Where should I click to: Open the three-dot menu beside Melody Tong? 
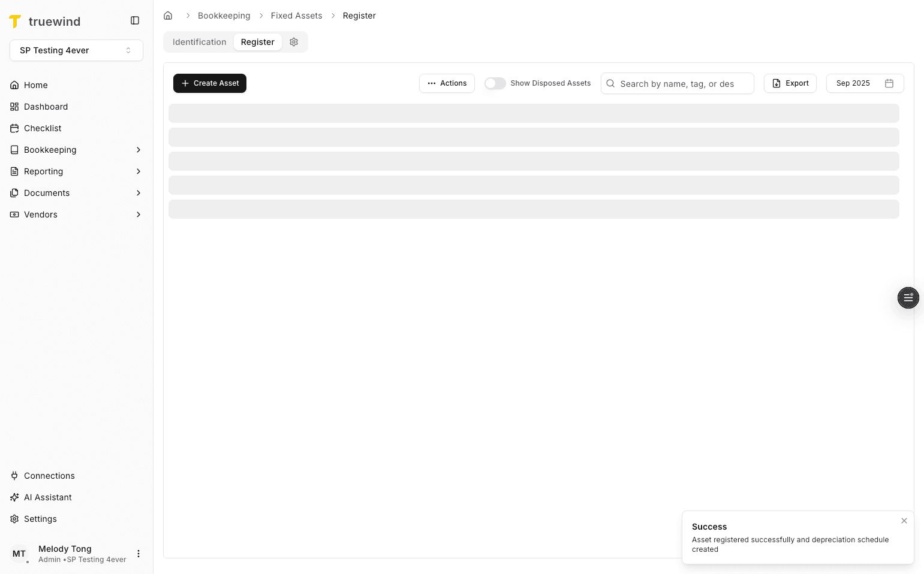point(139,553)
